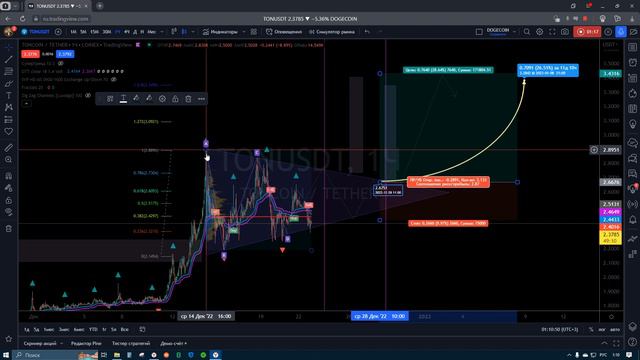Select the zoom in tool
Screen dimensions: 640x360
click(x=9, y=160)
